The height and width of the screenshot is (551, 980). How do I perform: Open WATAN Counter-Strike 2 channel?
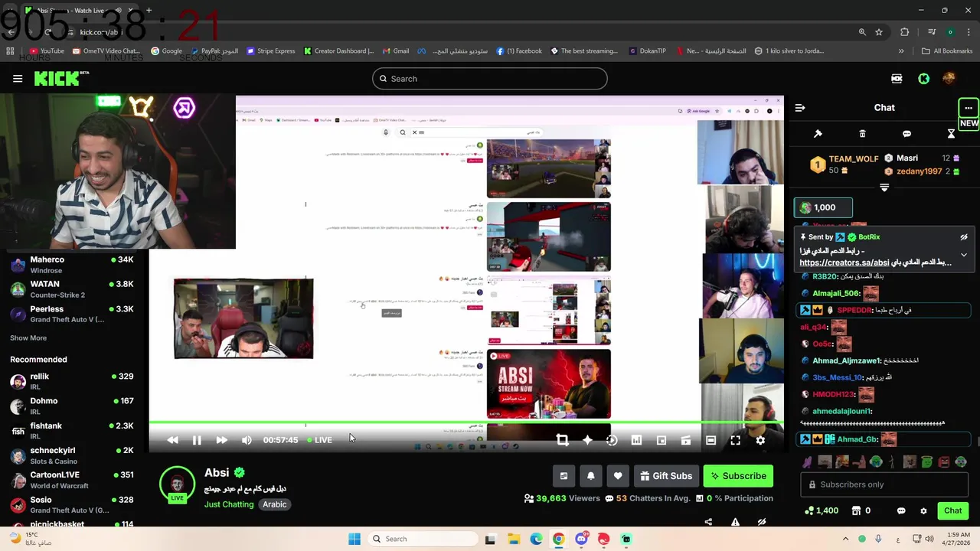73,289
